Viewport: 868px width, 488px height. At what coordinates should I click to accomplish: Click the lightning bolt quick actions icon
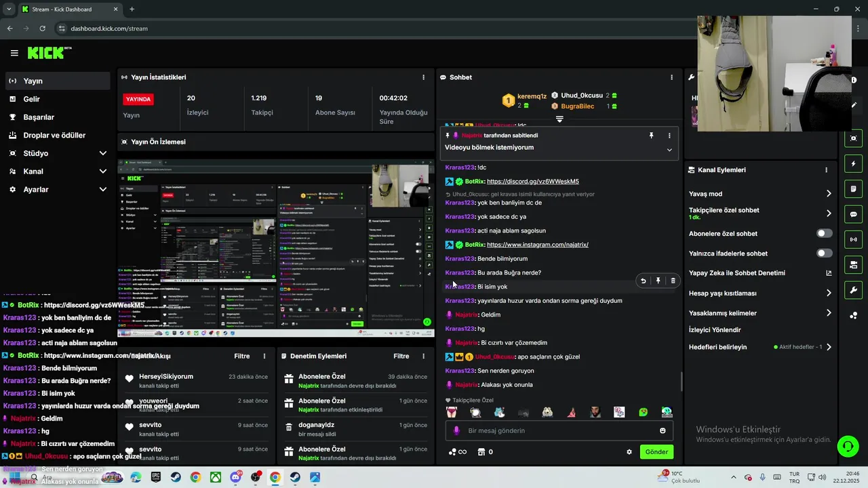[854, 163]
